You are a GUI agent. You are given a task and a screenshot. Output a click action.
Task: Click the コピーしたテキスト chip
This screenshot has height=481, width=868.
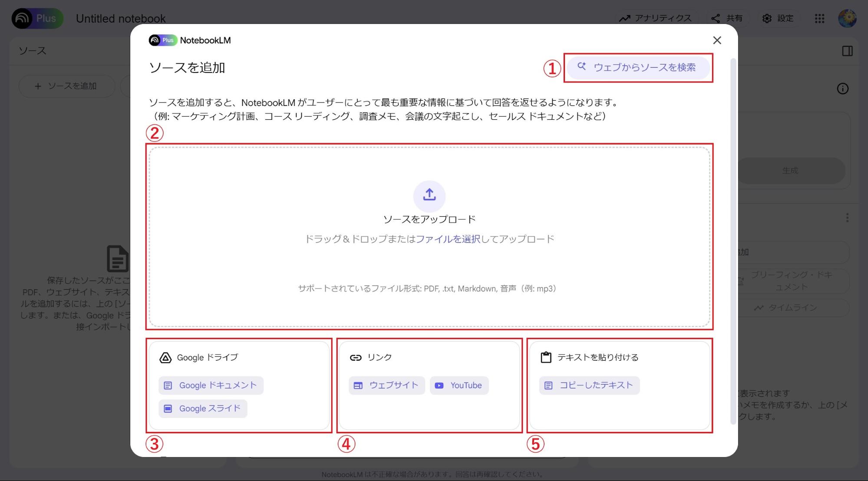point(589,385)
